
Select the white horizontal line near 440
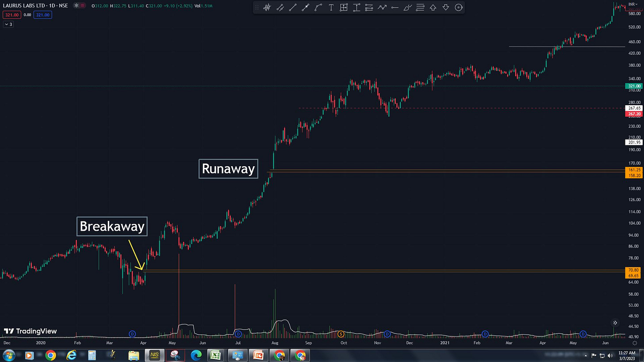point(567,46)
